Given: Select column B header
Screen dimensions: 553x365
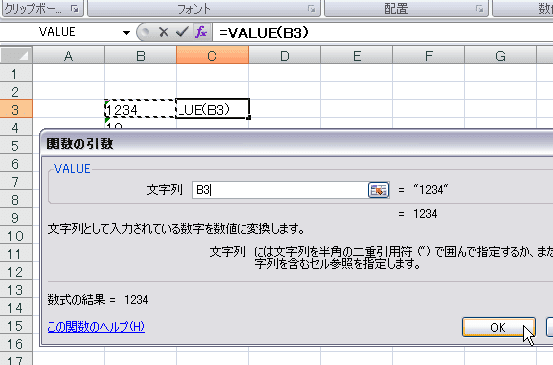Looking at the screenshot, I should (x=140, y=55).
